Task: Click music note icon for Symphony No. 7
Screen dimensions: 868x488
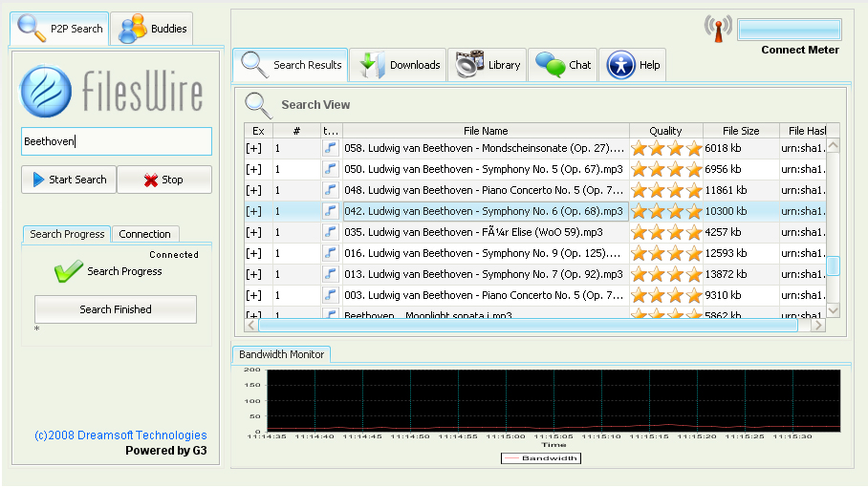Action: pos(331,274)
